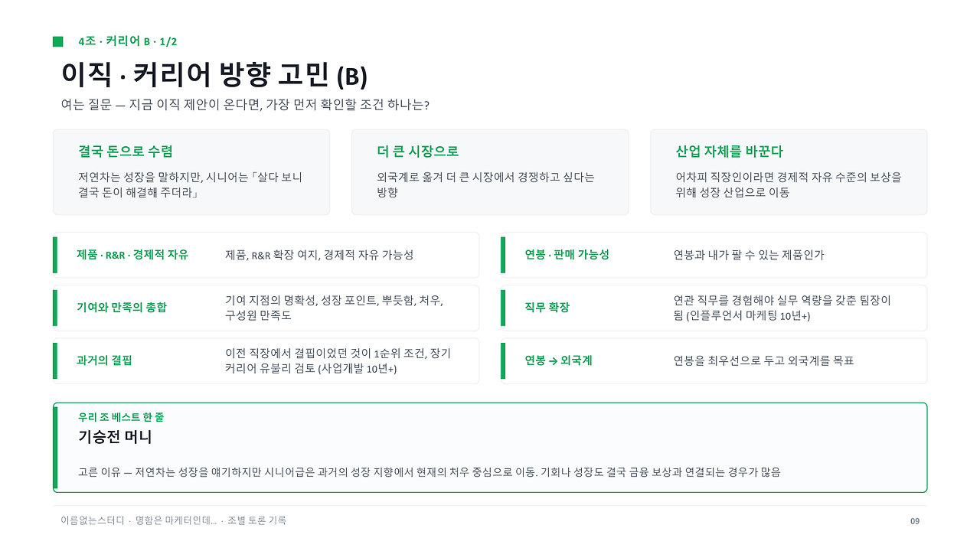Click the green accent bar beside 직무 확장
Screen dimensions: 980x551
503,308
